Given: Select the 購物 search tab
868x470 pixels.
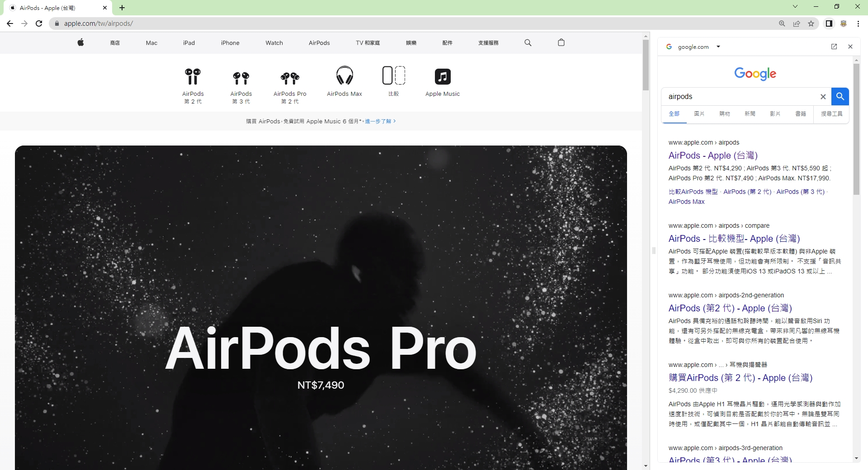Looking at the screenshot, I should (725, 114).
